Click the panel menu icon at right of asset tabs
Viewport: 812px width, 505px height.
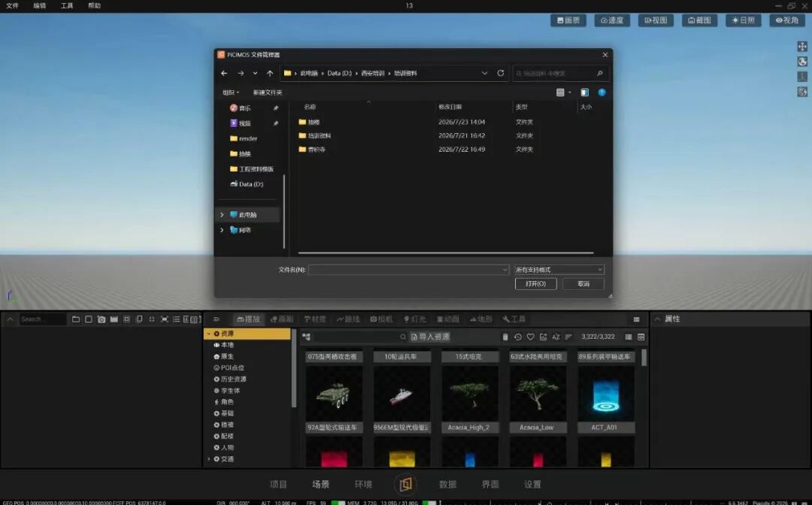(637, 319)
